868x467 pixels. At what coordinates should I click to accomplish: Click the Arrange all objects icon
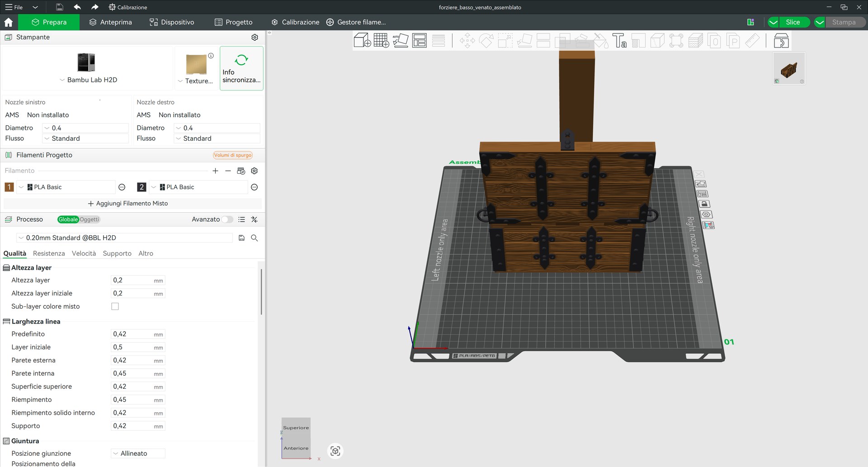(420, 40)
